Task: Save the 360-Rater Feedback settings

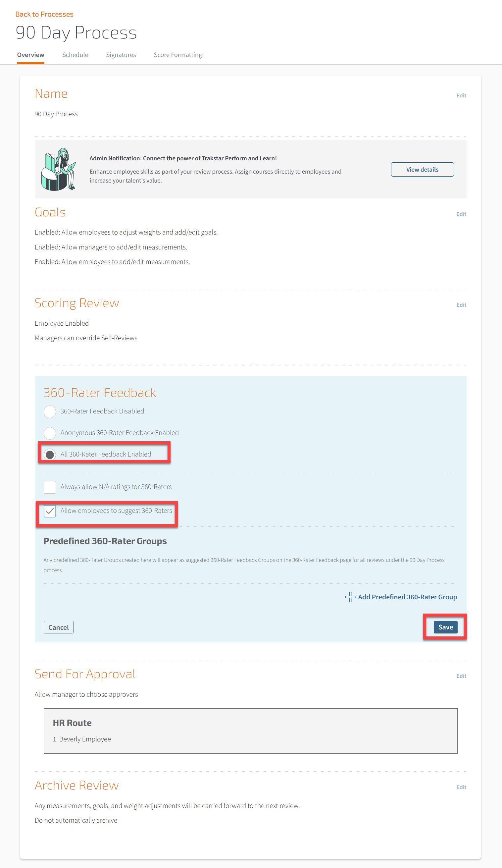Action: pos(445,627)
